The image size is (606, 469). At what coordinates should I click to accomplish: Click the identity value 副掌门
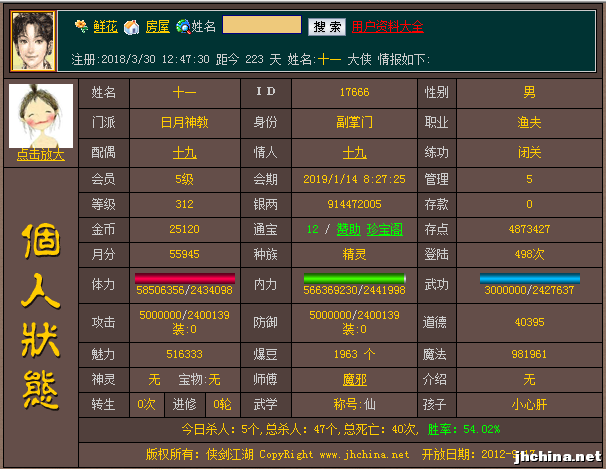click(354, 123)
